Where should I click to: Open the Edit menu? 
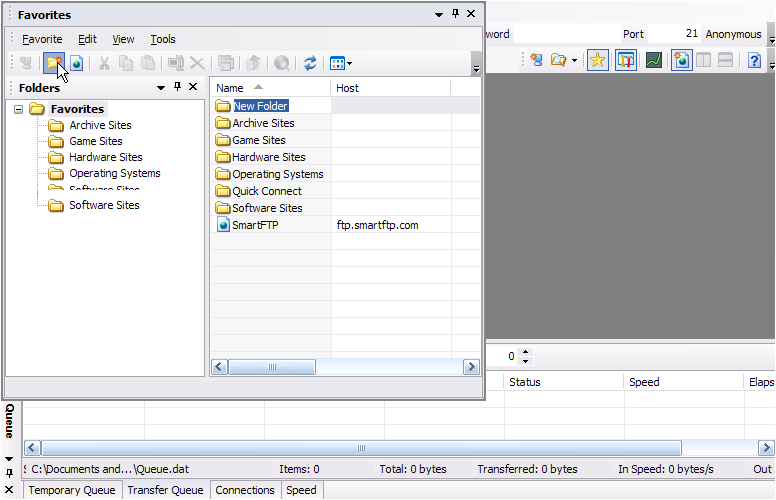coord(87,39)
